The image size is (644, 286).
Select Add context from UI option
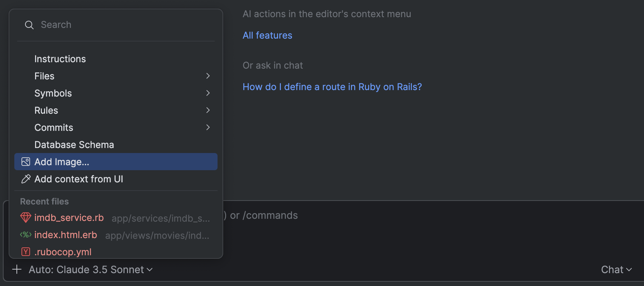pyautogui.click(x=79, y=179)
